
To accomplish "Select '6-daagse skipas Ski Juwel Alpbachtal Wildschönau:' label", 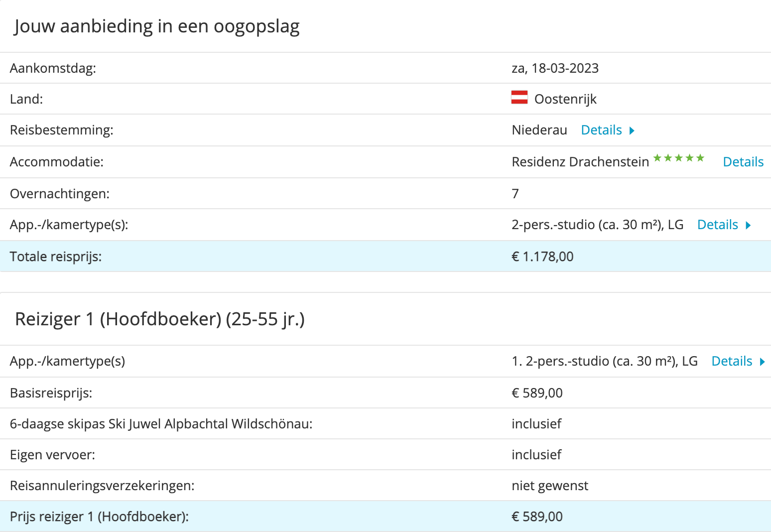I will click(161, 424).
